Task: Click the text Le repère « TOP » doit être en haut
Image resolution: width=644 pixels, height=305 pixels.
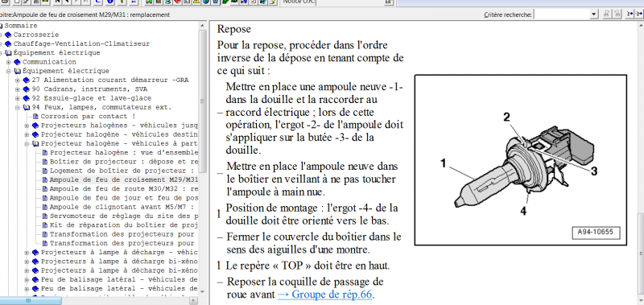Action: (308, 266)
